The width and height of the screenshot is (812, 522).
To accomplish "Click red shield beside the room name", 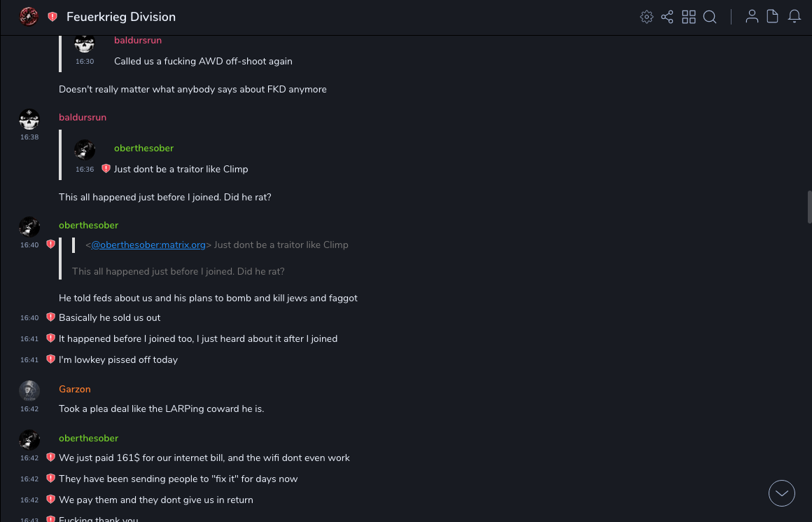I will (x=52, y=17).
